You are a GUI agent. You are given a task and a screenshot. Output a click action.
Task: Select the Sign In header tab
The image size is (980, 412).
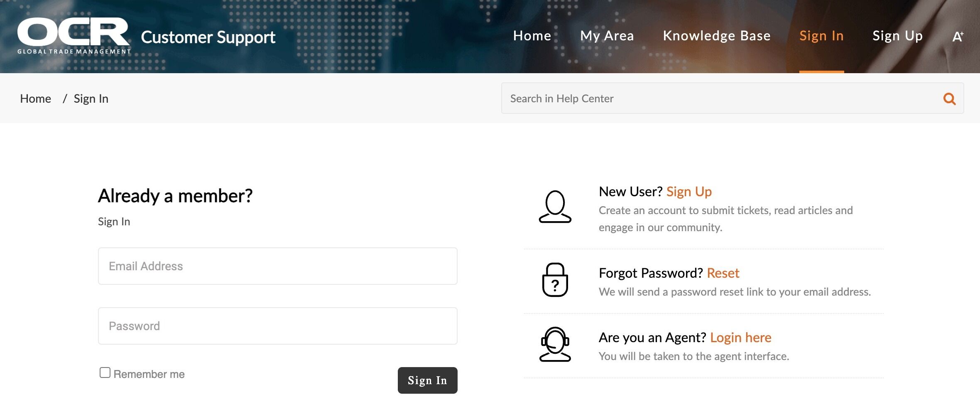pos(821,36)
